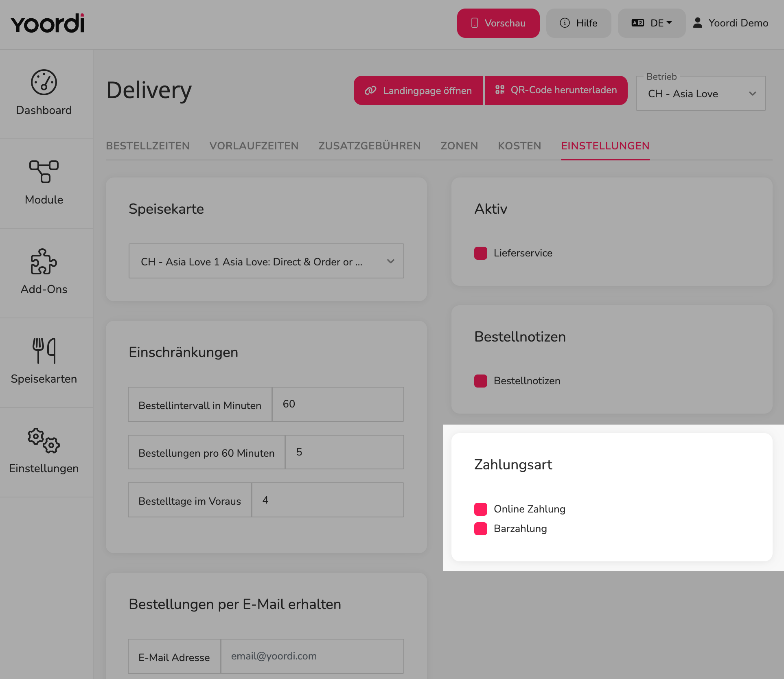Viewport: 784px width, 679px height.
Task: Open the Add-Ons puzzle icon
Action: pyautogui.click(x=44, y=261)
